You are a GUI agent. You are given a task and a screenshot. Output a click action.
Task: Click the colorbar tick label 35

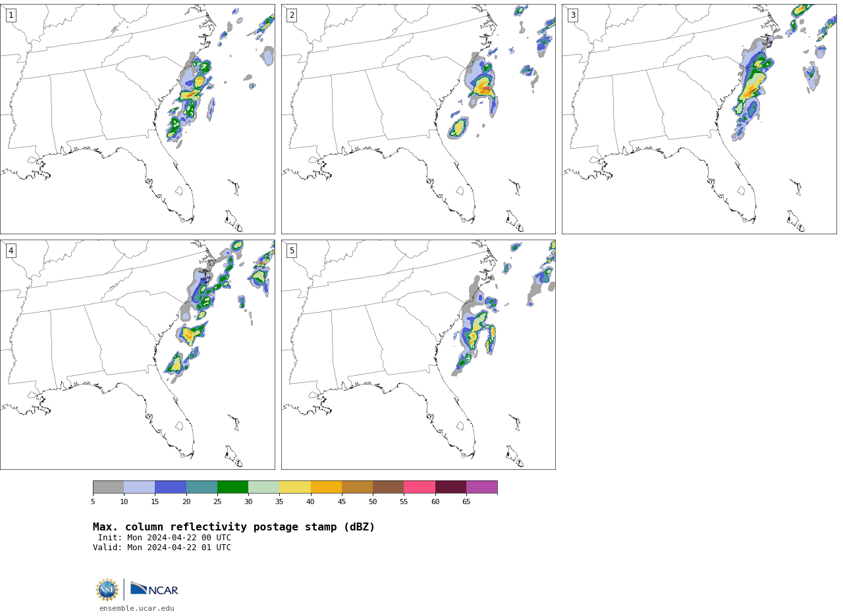pyautogui.click(x=279, y=502)
